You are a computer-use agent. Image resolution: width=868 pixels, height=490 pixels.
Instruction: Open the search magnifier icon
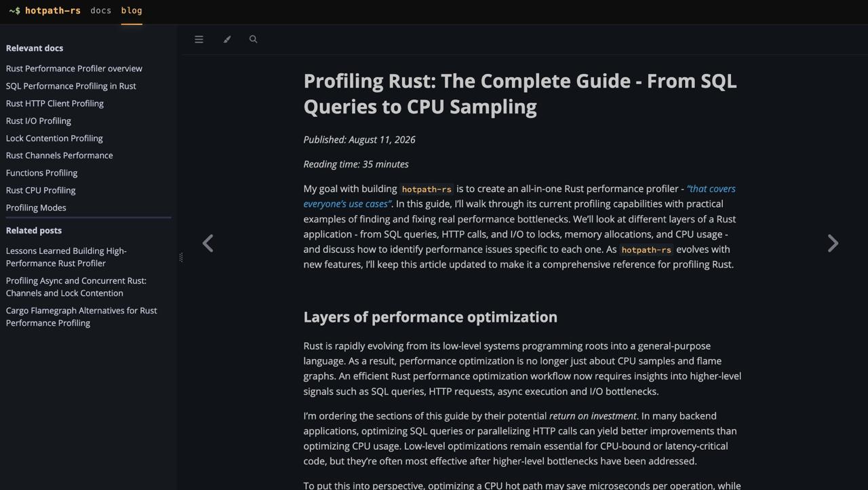(x=253, y=39)
